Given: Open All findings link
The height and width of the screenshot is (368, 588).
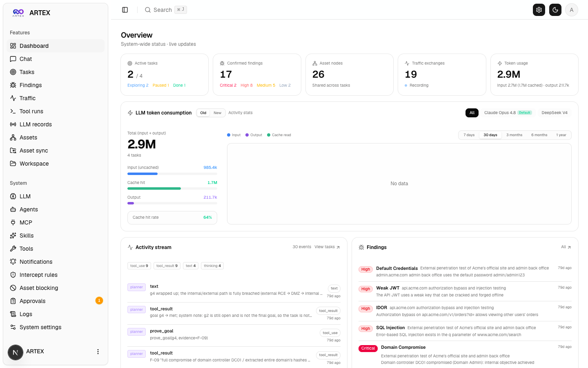Looking at the screenshot, I should coord(566,247).
